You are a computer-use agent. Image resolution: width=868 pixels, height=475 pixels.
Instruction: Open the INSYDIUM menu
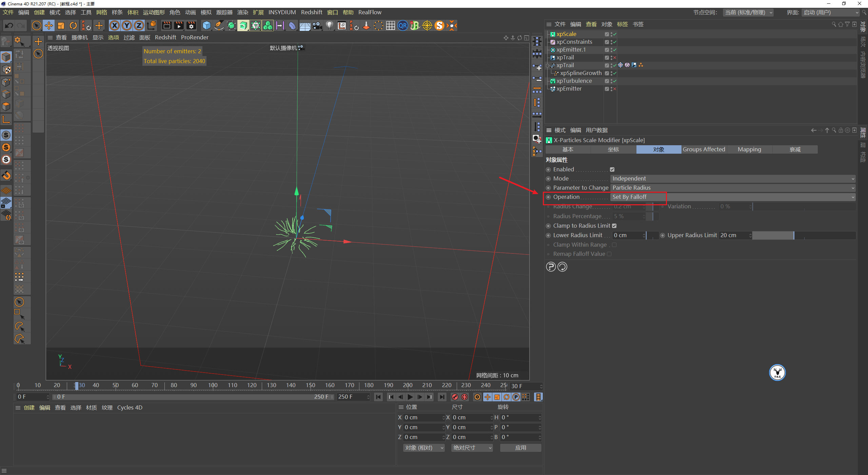[282, 12]
